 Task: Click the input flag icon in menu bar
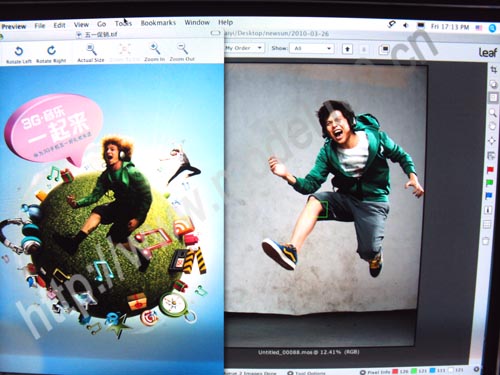[479, 28]
